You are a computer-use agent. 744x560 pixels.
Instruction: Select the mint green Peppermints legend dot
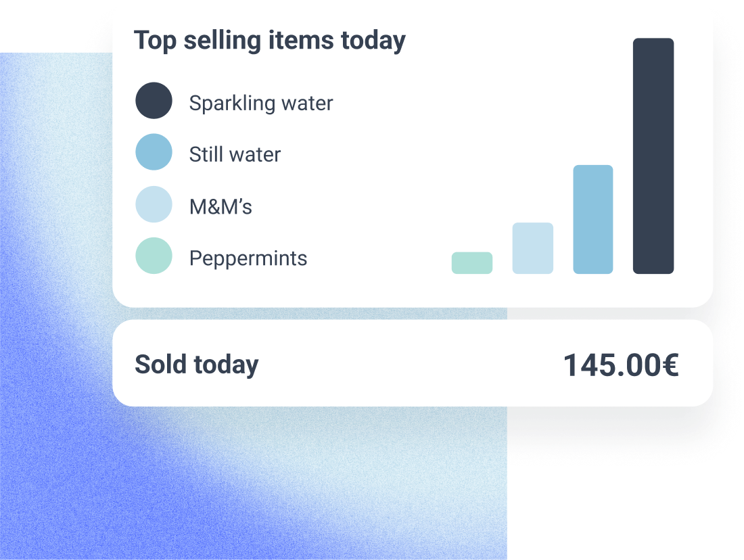(x=154, y=256)
